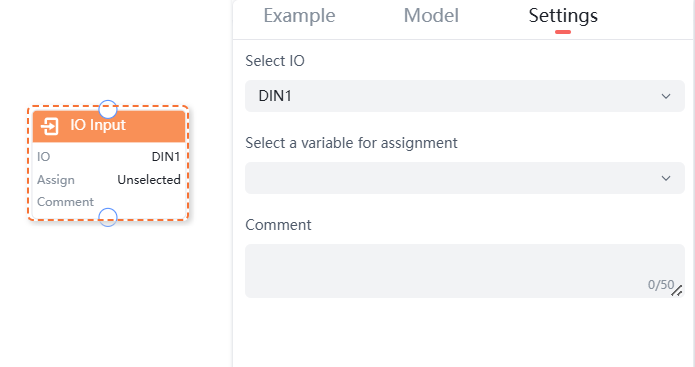Click the DIN1 value in the node
This screenshot has height=367, width=695.
tap(166, 156)
